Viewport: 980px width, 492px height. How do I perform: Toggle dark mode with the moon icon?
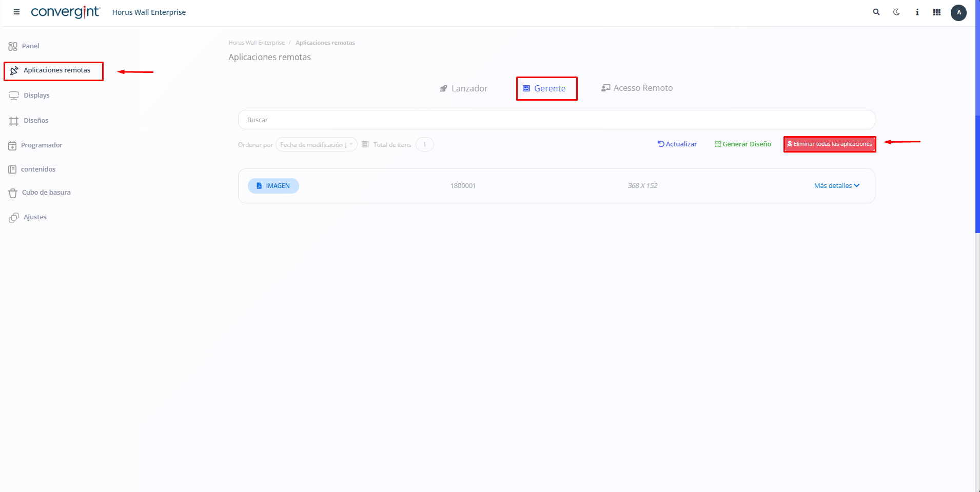click(x=896, y=12)
